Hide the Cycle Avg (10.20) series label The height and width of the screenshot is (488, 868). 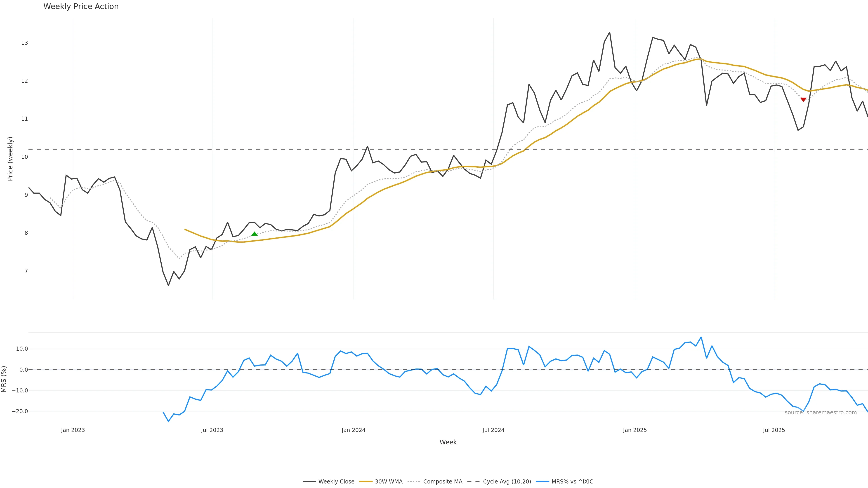(x=507, y=482)
